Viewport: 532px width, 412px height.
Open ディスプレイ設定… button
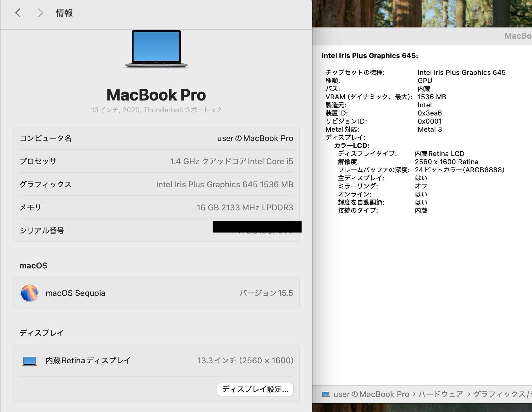point(255,389)
